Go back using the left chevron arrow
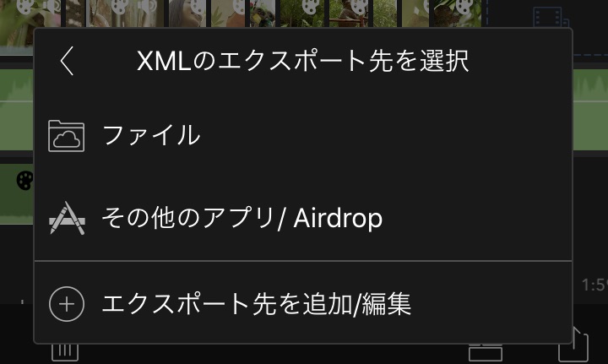608x364 pixels. (67, 61)
